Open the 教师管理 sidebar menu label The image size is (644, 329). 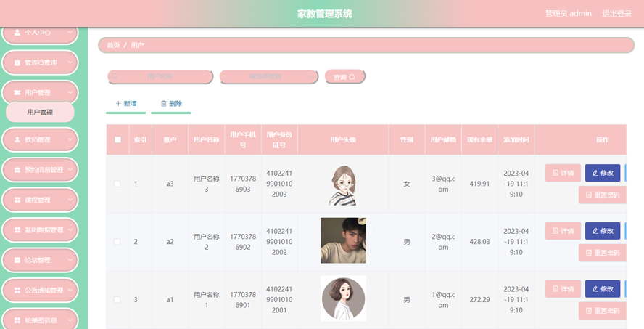coord(38,139)
